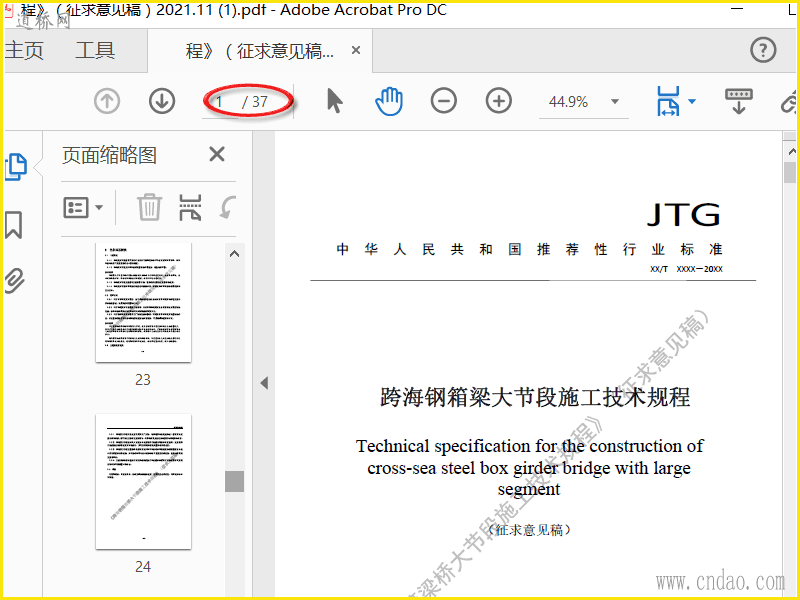Screen dimensions: 800x600
Task: Open bookmarks panel icon
Action: [14, 225]
